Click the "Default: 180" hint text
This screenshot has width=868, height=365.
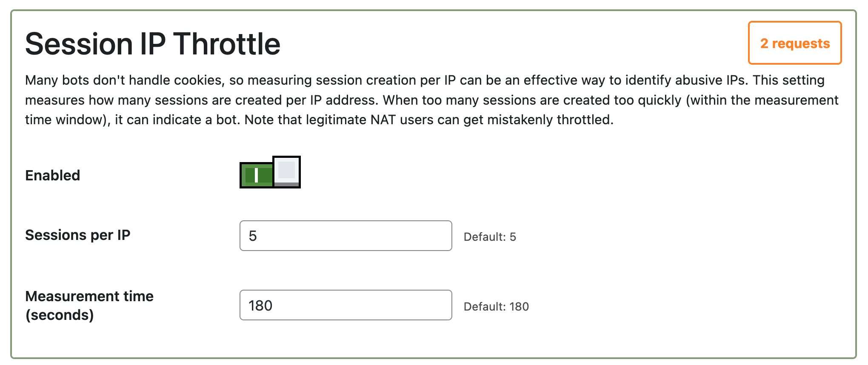tap(496, 307)
